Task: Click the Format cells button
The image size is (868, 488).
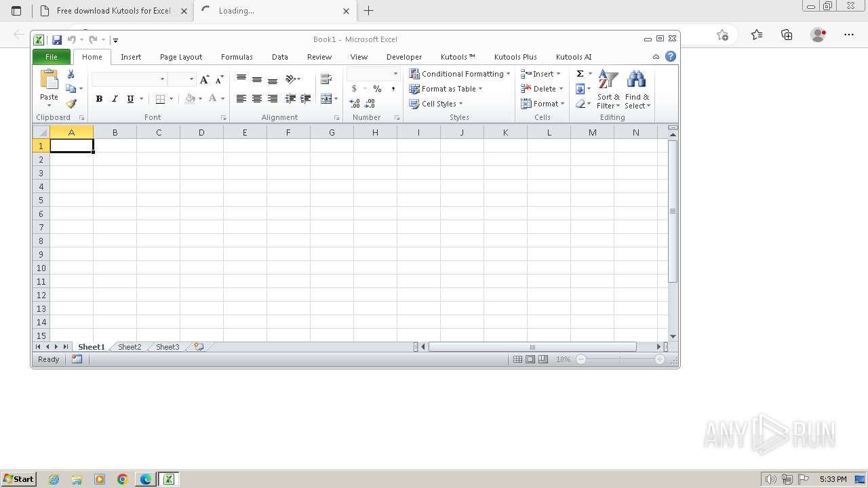Action: click(x=542, y=104)
